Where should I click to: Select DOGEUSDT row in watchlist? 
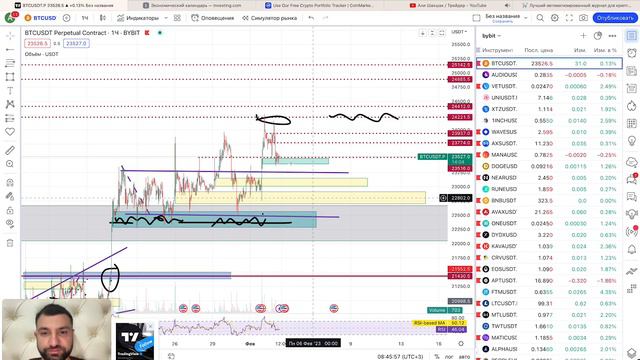click(x=549, y=166)
